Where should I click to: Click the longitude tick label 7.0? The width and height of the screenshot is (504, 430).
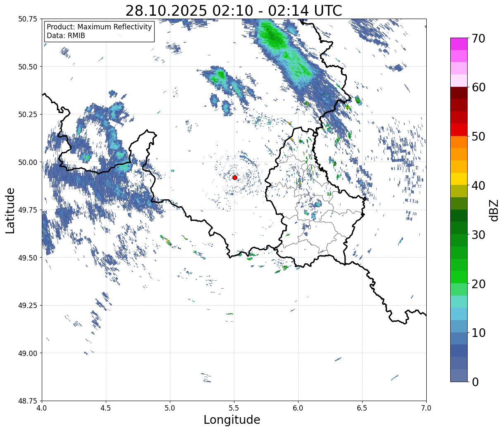(426, 408)
